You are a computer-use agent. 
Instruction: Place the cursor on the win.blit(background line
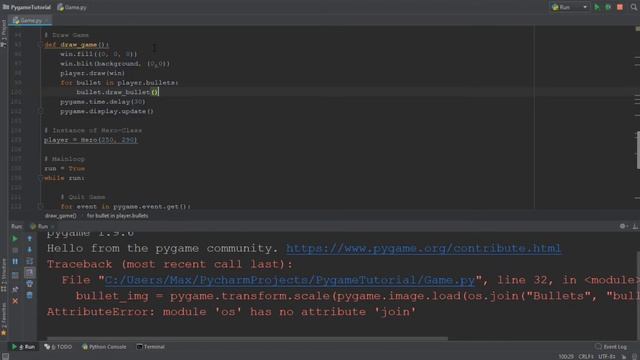[115, 64]
